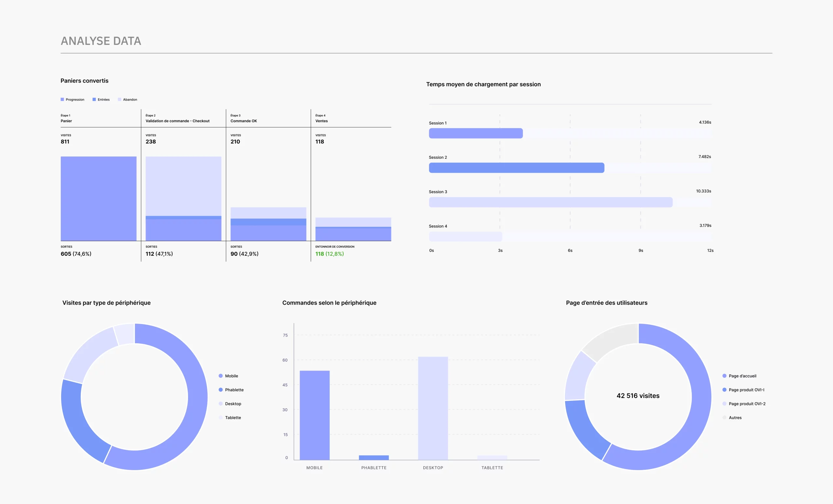Select the Autres legend dot
833x504 pixels.
coord(724,417)
